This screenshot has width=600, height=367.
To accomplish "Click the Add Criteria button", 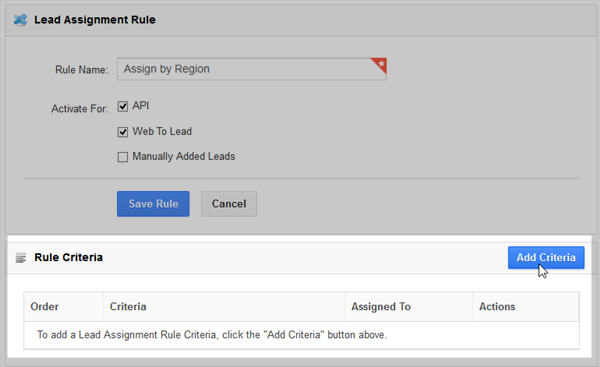I will tap(546, 258).
